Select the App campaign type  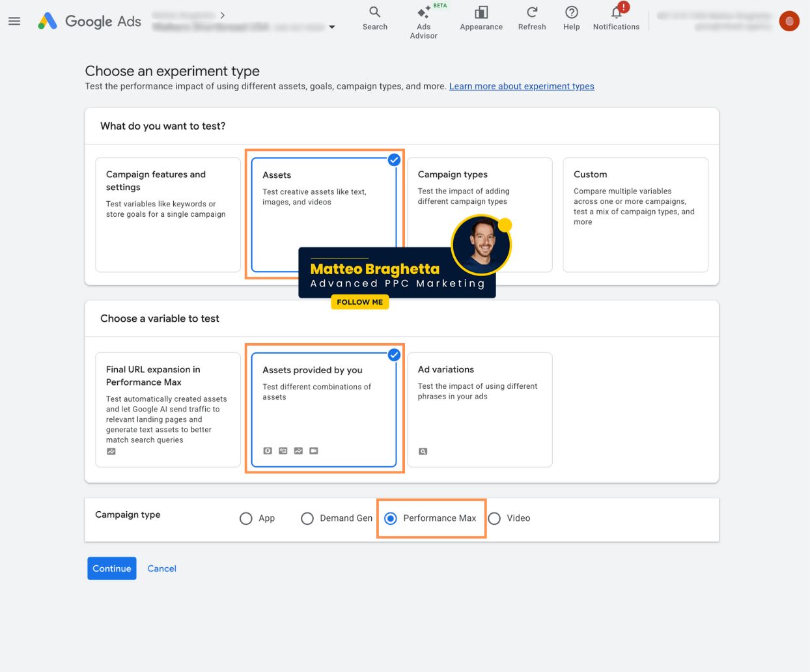click(245, 518)
